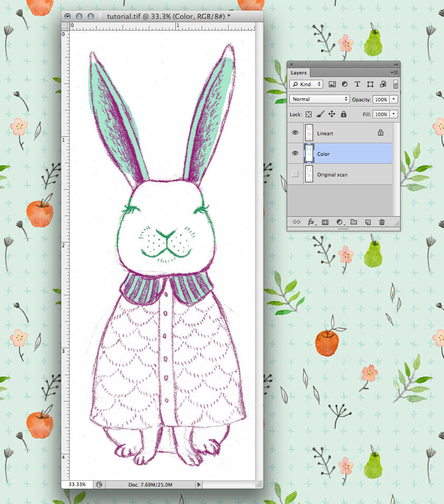Open the layer style fx menu
The image size is (444, 504).
(311, 222)
